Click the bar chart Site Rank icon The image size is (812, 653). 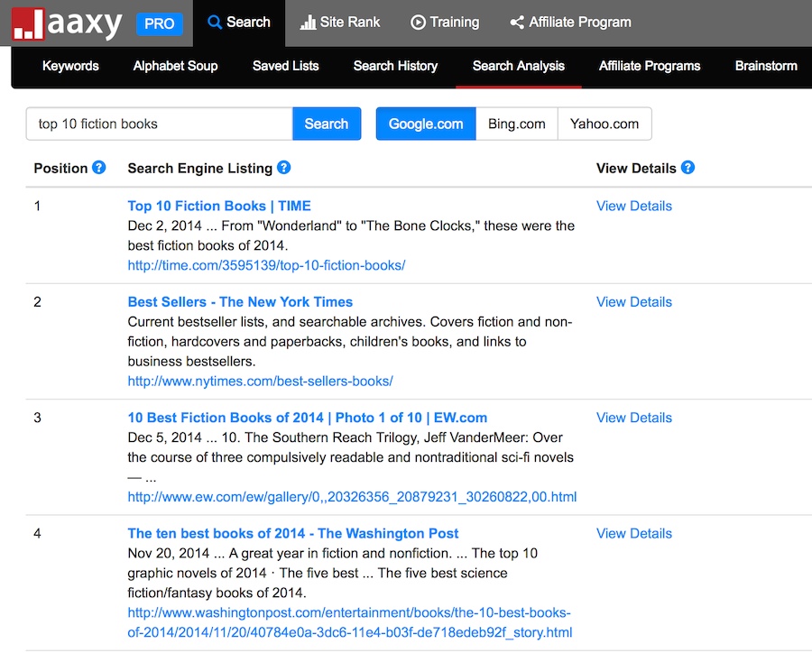click(309, 23)
